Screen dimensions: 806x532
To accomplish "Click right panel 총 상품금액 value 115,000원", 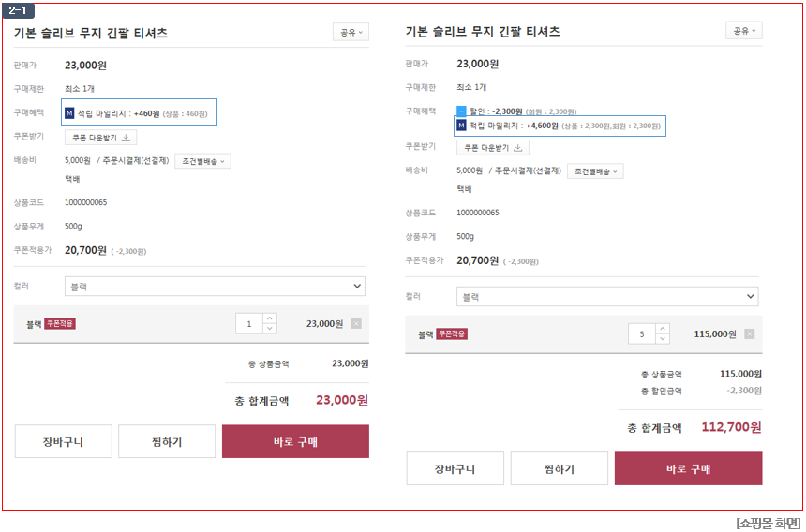I will (x=740, y=374).
